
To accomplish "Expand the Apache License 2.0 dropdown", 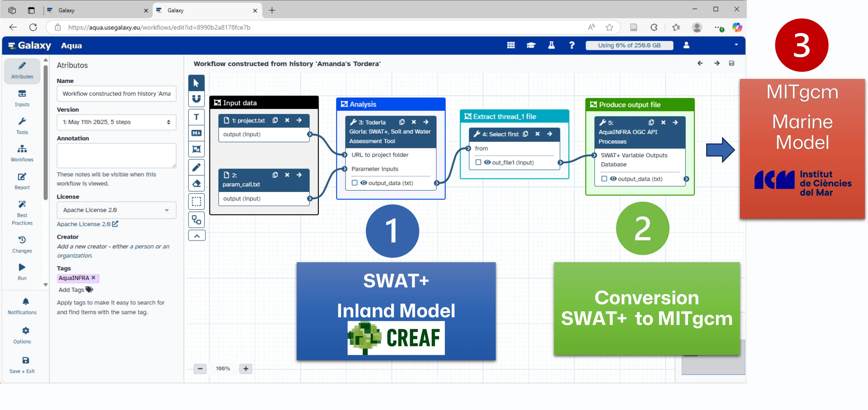I will pyautogui.click(x=116, y=210).
